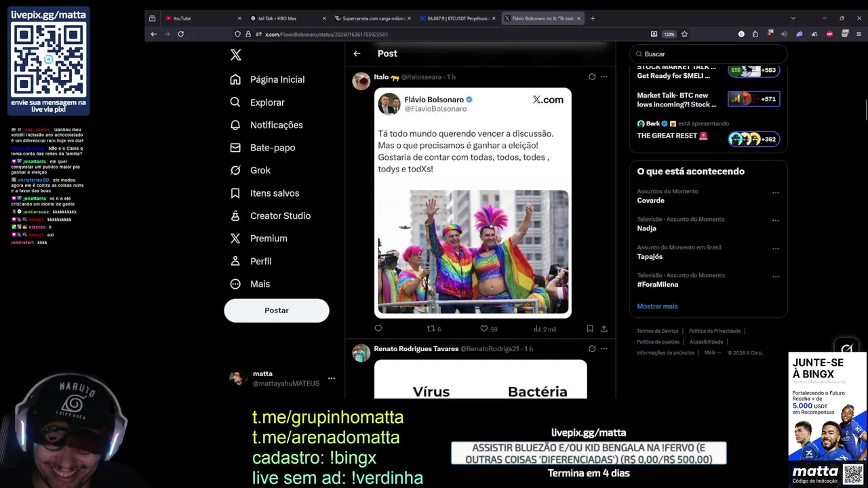The width and height of the screenshot is (868, 488).
Task: Reload the page
Action: pos(181,34)
